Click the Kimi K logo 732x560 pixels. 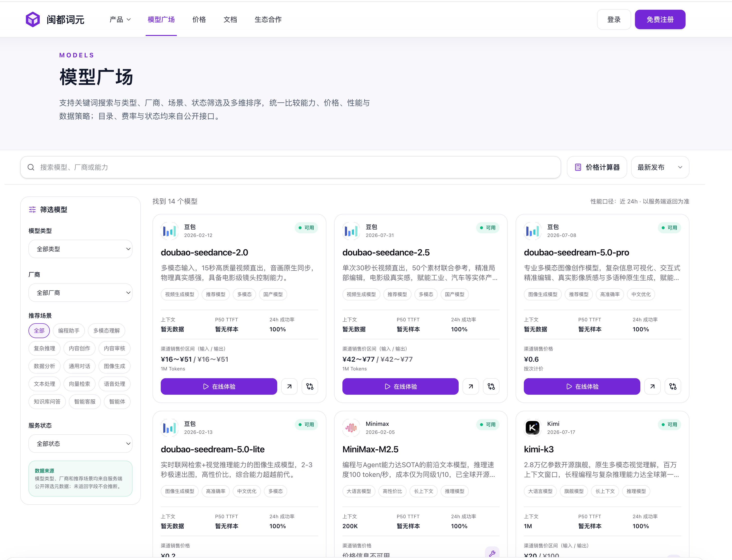point(532,428)
